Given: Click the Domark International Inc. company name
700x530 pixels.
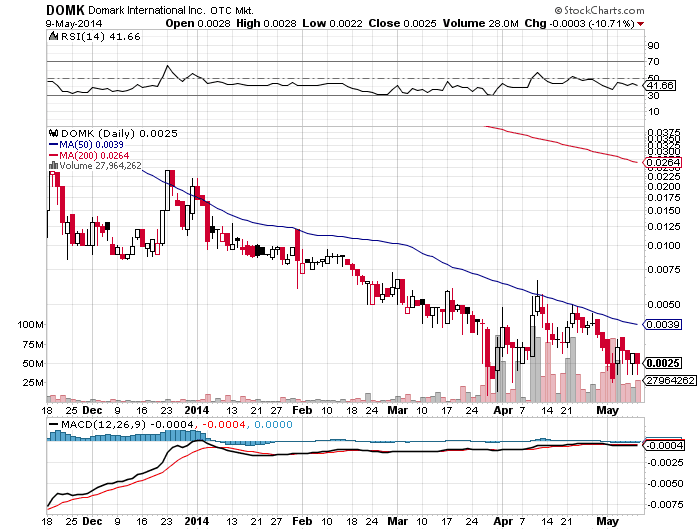Looking at the screenshot, I should pos(146,10).
